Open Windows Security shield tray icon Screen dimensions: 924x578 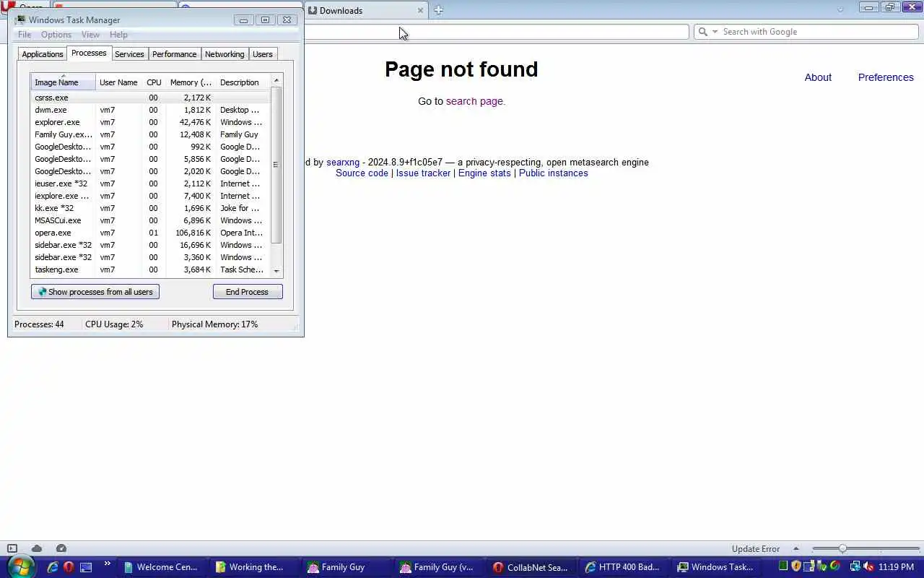pos(796,566)
